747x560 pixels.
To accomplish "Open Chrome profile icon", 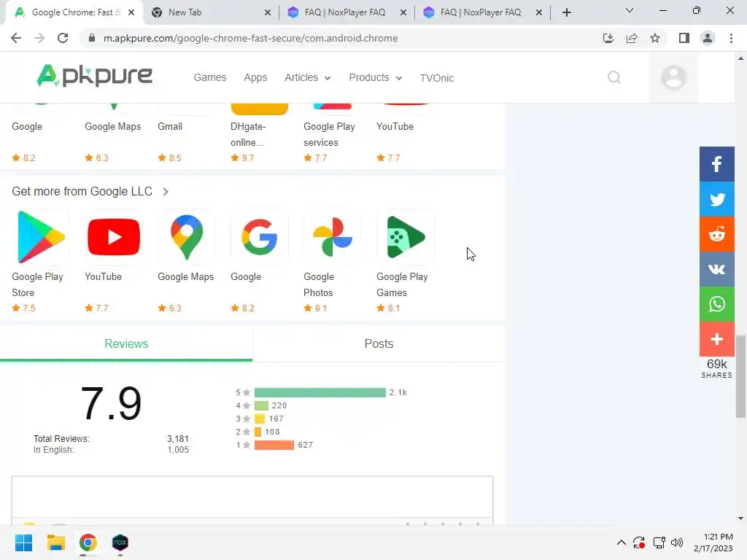I will (x=708, y=38).
